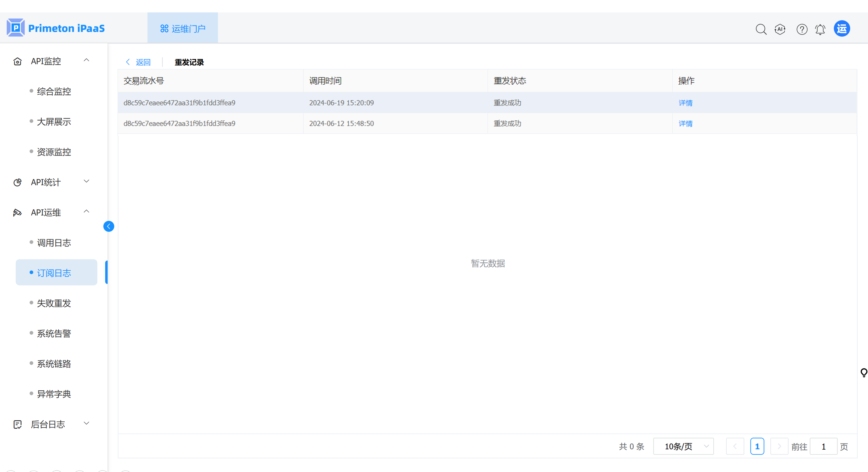Expand the API统计 menu group
Image resolution: width=868 pixels, height=472 pixels.
coord(86,181)
